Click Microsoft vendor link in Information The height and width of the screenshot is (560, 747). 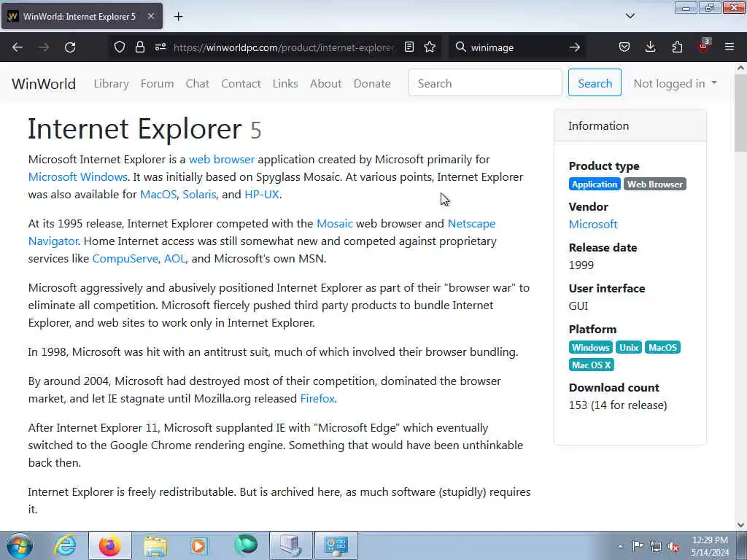coord(593,225)
